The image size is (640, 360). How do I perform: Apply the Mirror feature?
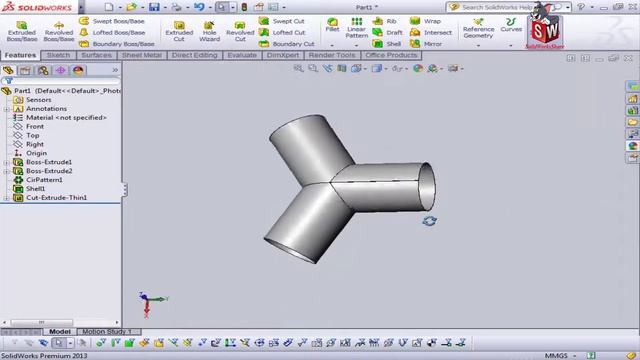point(426,44)
